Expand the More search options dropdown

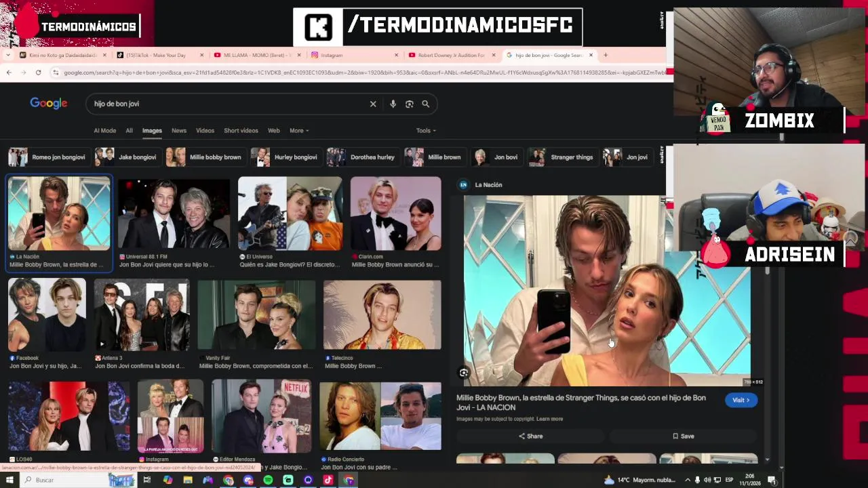pyautogui.click(x=299, y=130)
